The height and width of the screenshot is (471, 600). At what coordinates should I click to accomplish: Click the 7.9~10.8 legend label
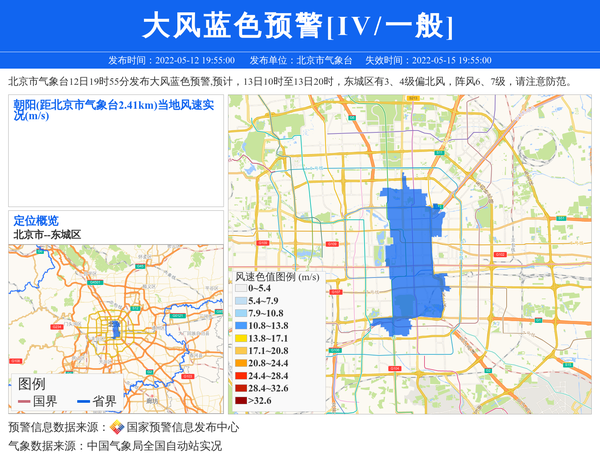pyautogui.click(x=266, y=313)
